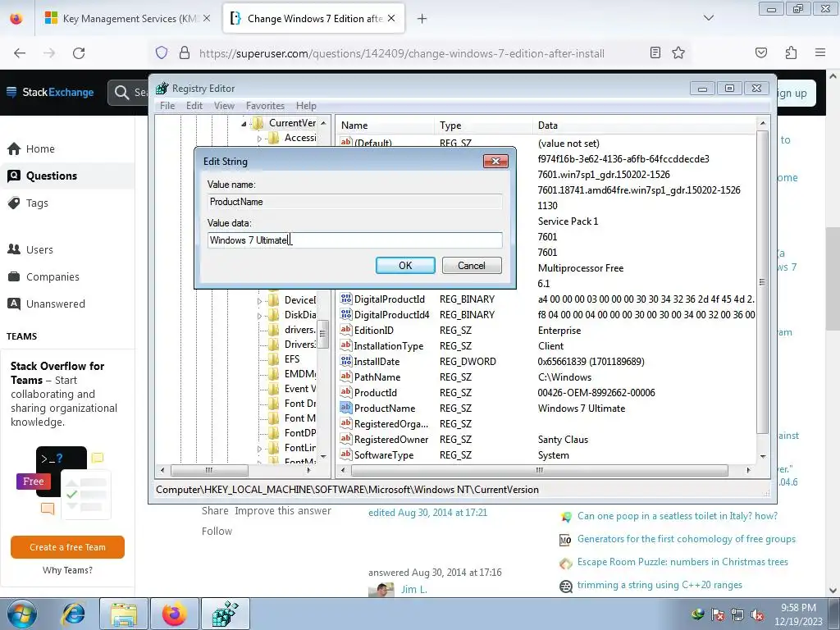This screenshot has height=630, width=840.
Task: Select the EditionID string value icon
Action: click(346, 330)
